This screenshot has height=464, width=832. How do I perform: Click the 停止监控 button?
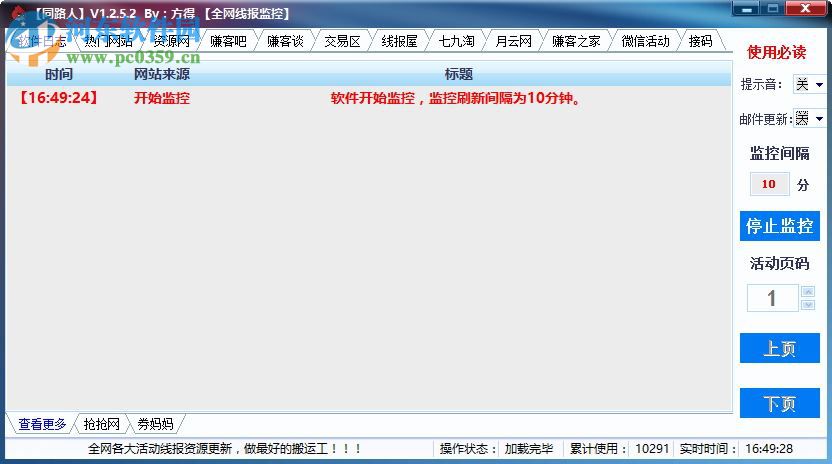(x=779, y=226)
